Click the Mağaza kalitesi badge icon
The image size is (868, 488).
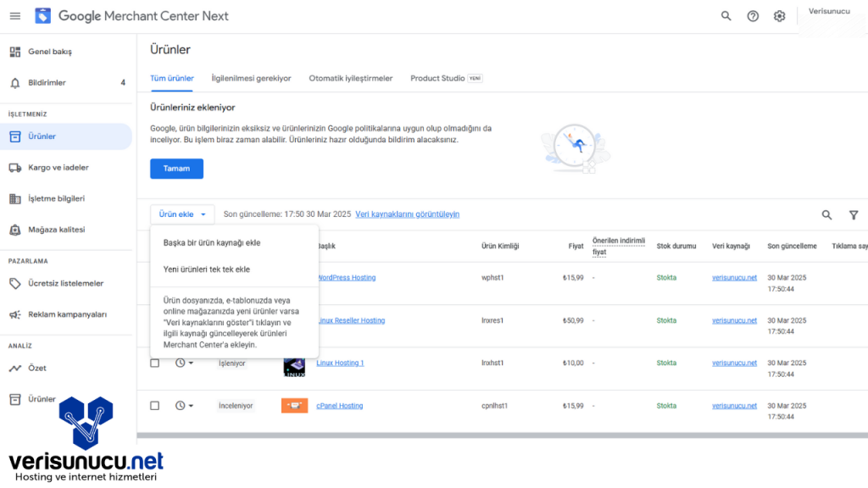pos(15,230)
